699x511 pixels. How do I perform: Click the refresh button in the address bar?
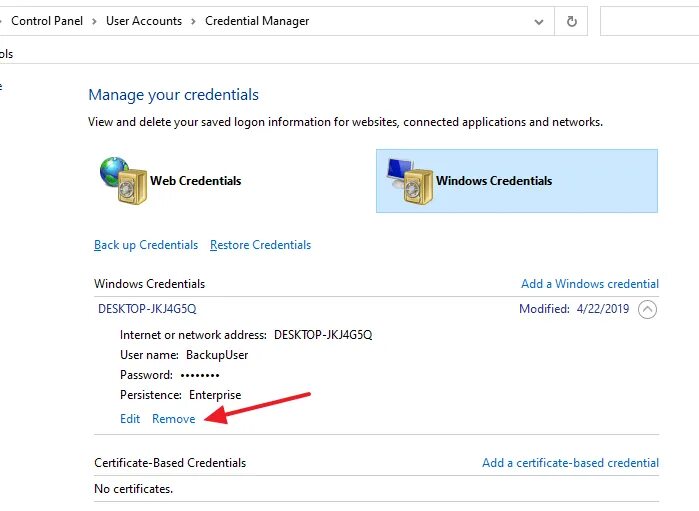point(572,21)
